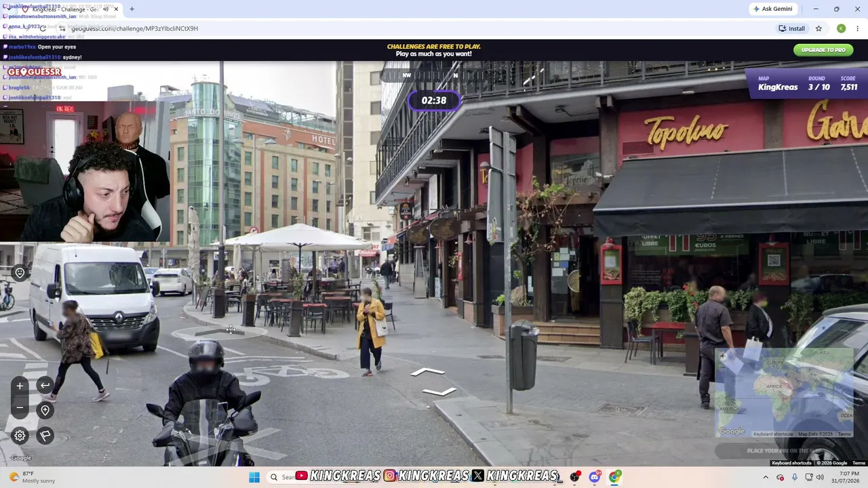Image resolution: width=868 pixels, height=488 pixels.
Task: Click the GeoGuessr logo
Action: pyautogui.click(x=34, y=72)
